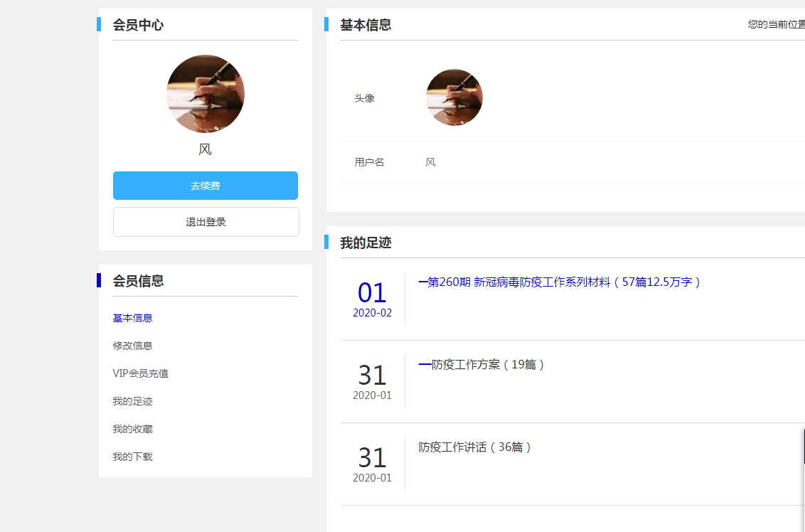Screen dimensions: 805x532
Task: Go to VIP会员充值 in the sidebar
Action: tap(140, 373)
